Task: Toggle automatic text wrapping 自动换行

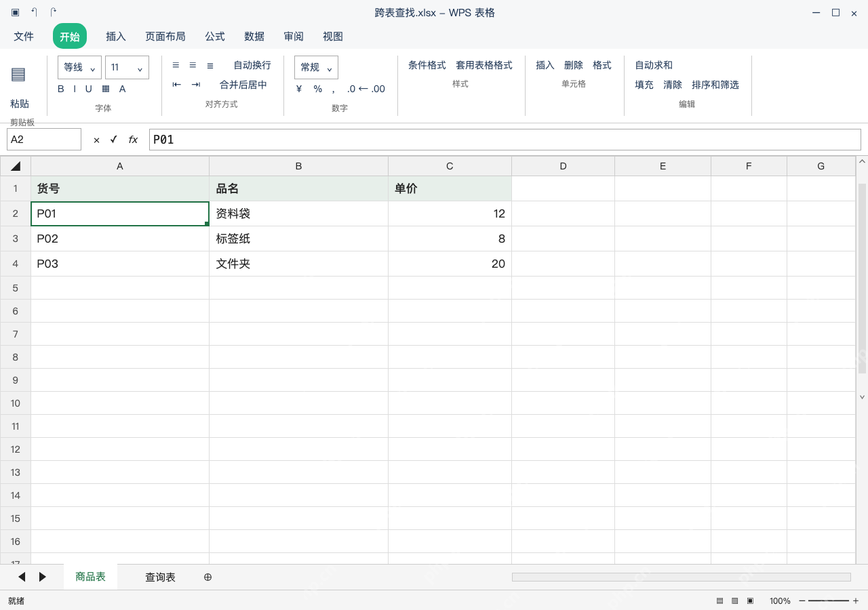Action: 252,65
